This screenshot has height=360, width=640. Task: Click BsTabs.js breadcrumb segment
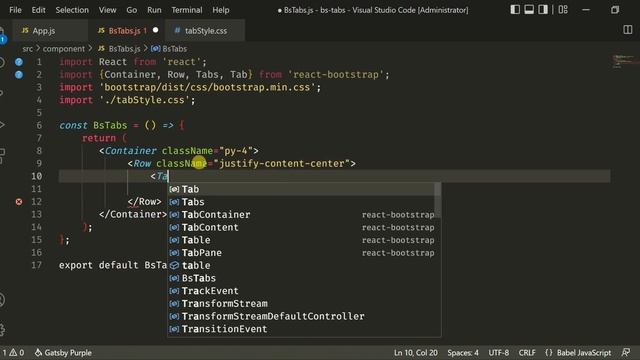119,49
